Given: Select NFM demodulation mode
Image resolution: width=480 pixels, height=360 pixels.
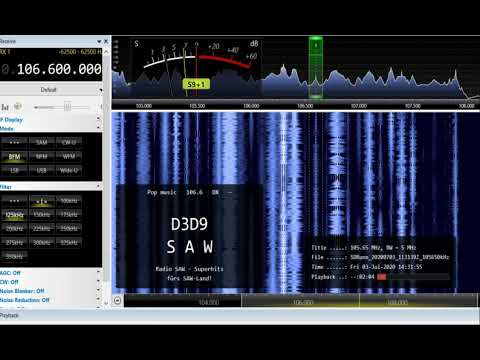Looking at the screenshot, I should pyautogui.click(x=41, y=156).
